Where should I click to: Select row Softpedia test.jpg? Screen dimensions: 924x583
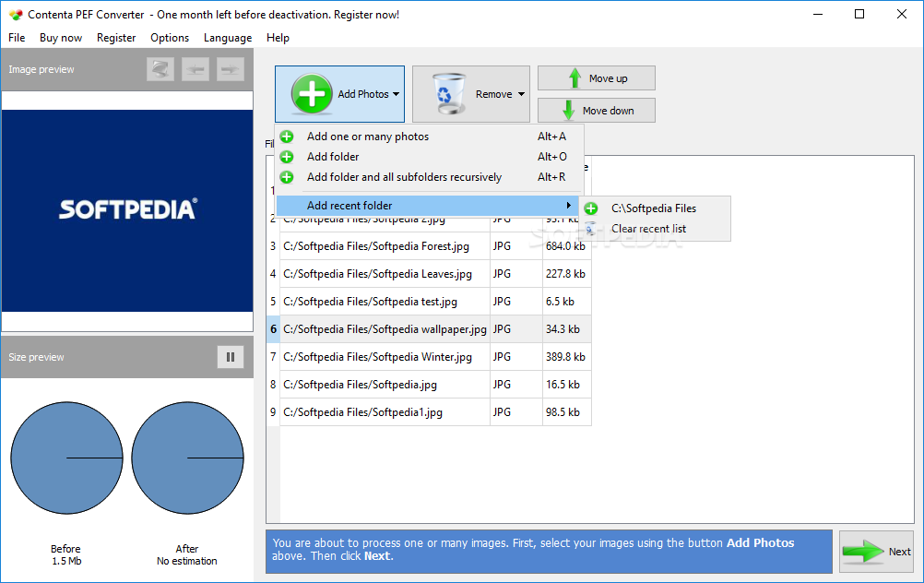tap(429, 302)
